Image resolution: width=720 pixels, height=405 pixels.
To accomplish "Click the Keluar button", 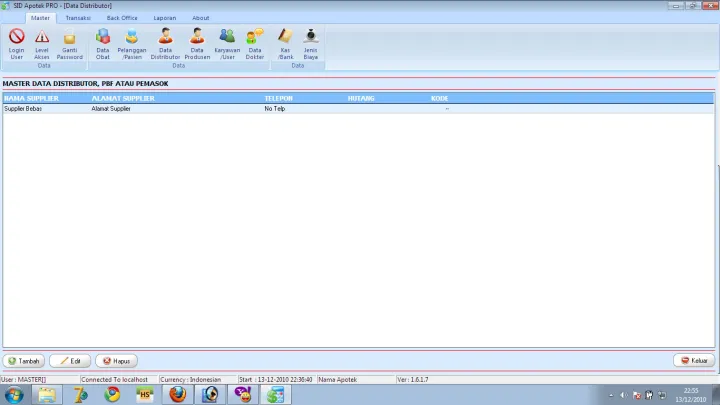I will 694,360.
